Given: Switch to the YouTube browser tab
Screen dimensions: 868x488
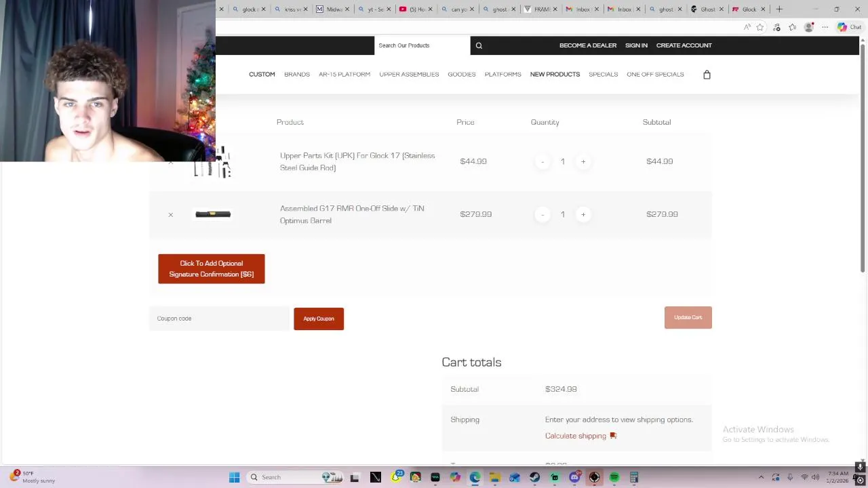Looking at the screenshot, I should [x=415, y=9].
